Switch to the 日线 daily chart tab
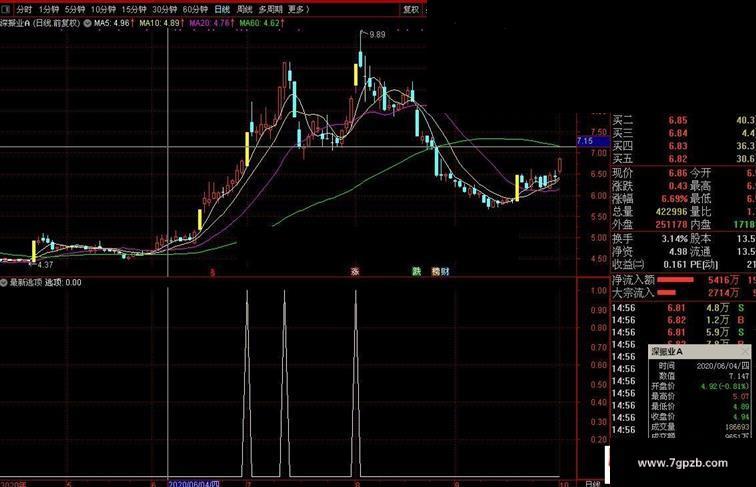Image resolution: width=756 pixels, height=487 pixels. [222, 9]
